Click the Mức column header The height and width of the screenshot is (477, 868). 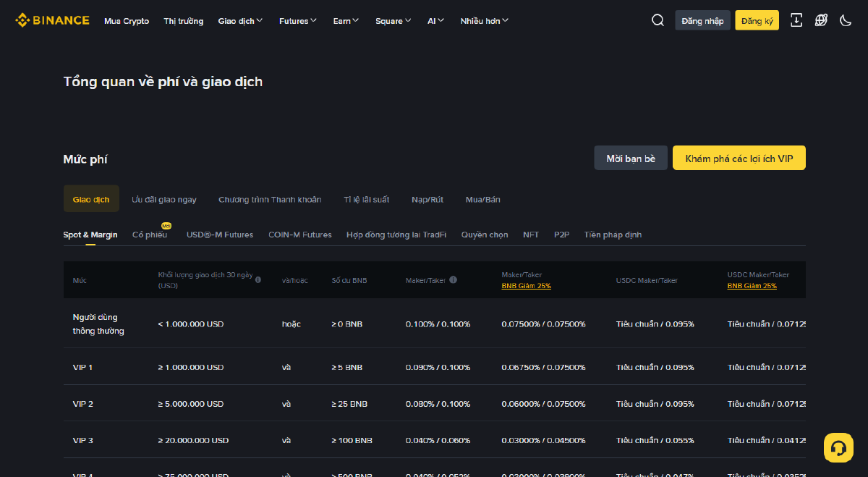[x=79, y=280]
